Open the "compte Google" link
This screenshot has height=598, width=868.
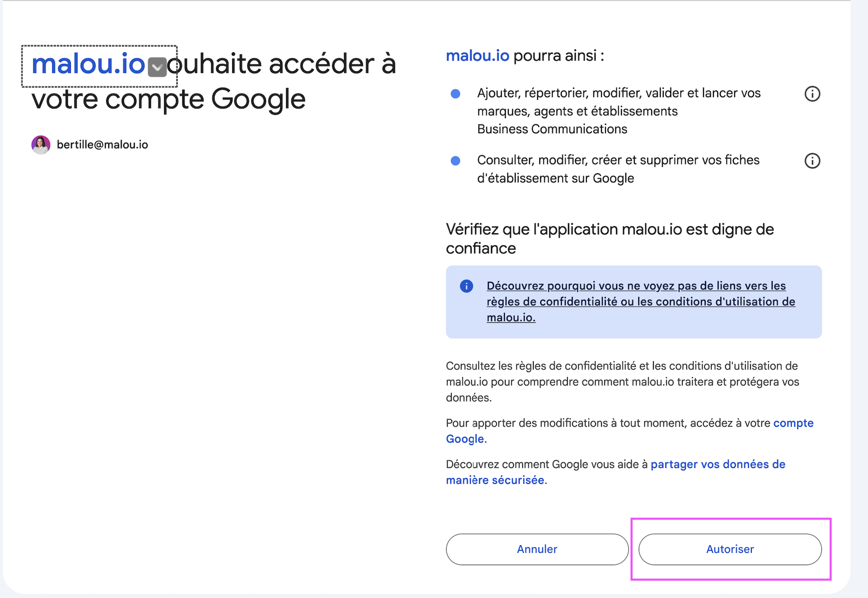630,431
